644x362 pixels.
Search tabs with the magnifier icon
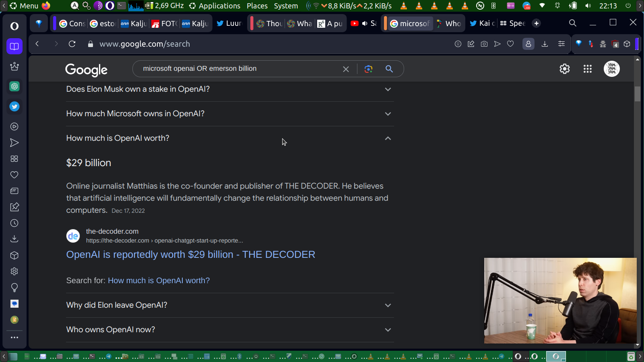click(x=573, y=23)
